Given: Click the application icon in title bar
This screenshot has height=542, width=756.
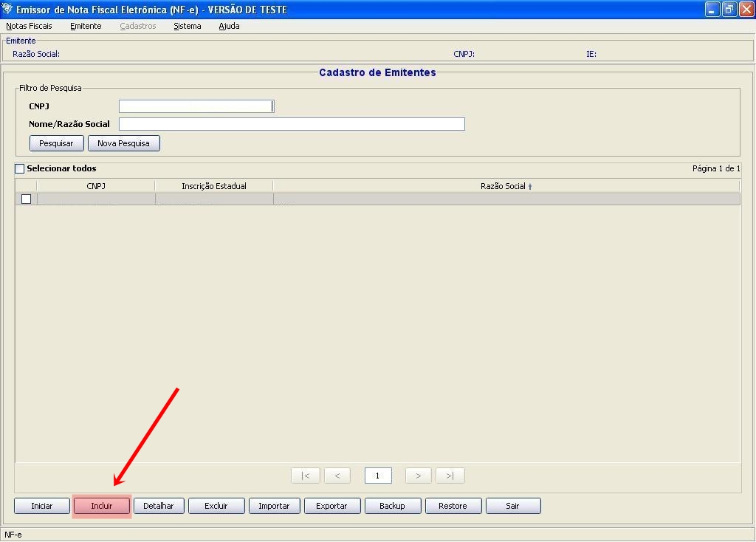Looking at the screenshot, I should 8,10.
